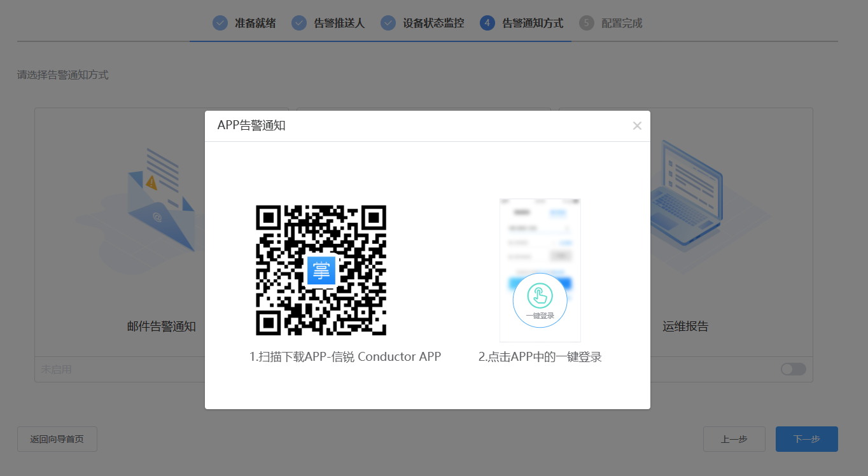Screen dimensions: 868x476
Task: Click the 返回向导首页 button
Action: coord(57,439)
